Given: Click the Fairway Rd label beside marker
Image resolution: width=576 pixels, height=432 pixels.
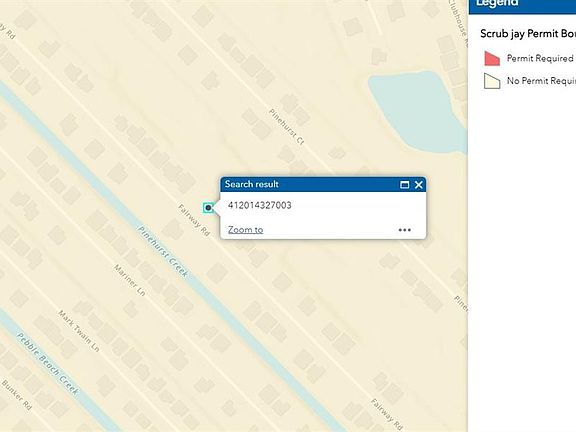Looking at the screenshot, I should (x=194, y=220).
